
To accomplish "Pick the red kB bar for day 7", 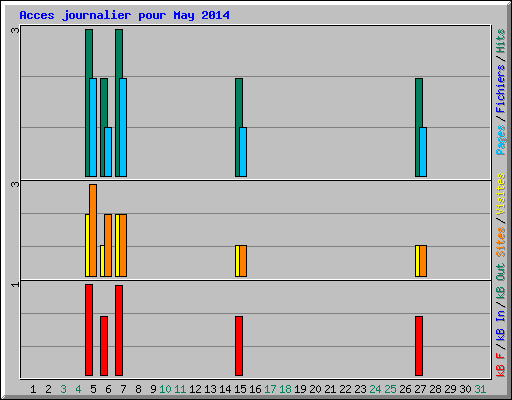I will (119, 330).
